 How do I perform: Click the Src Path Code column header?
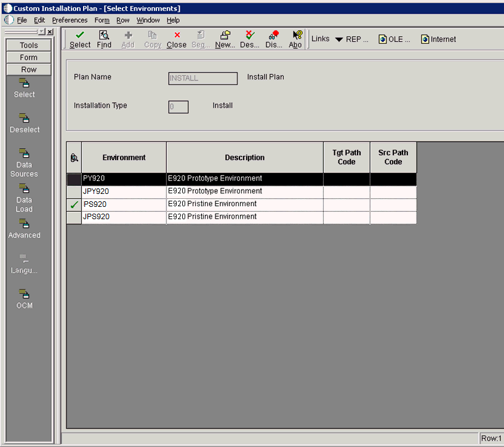[393, 158]
